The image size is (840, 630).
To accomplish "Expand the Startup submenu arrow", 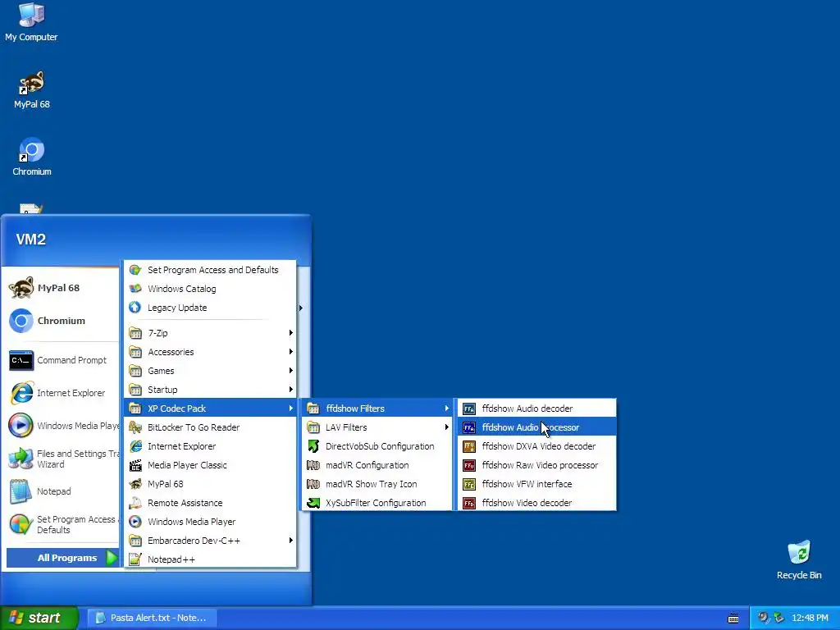I will (x=290, y=390).
